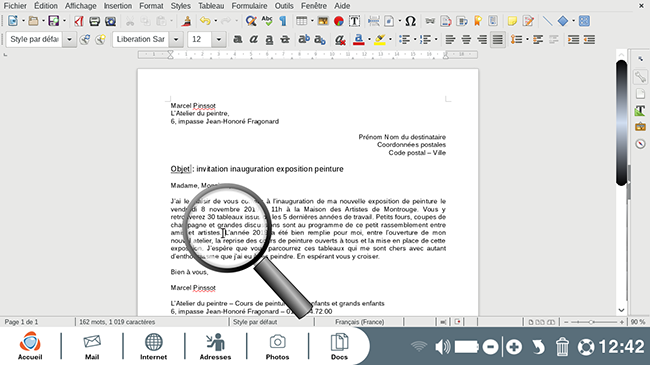Click the Clone formatting paintbrush icon
Viewport: 650px width, 365px height.
pyautogui.click(x=187, y=21)
